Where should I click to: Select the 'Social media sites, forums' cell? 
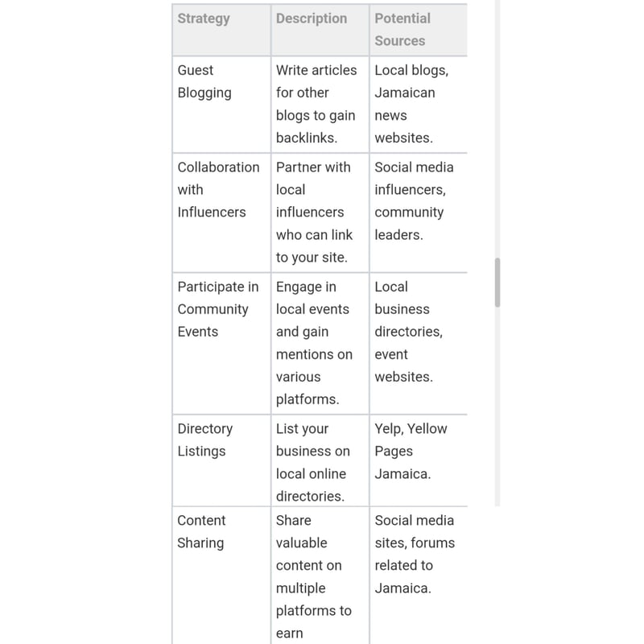click(415, 554)
